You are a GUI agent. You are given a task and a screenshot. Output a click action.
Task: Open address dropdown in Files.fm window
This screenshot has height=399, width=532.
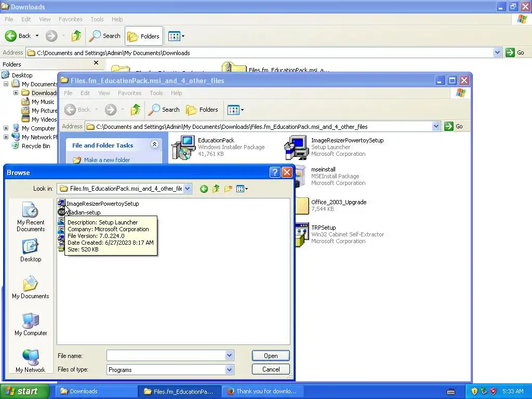click(x=436, y=126)
